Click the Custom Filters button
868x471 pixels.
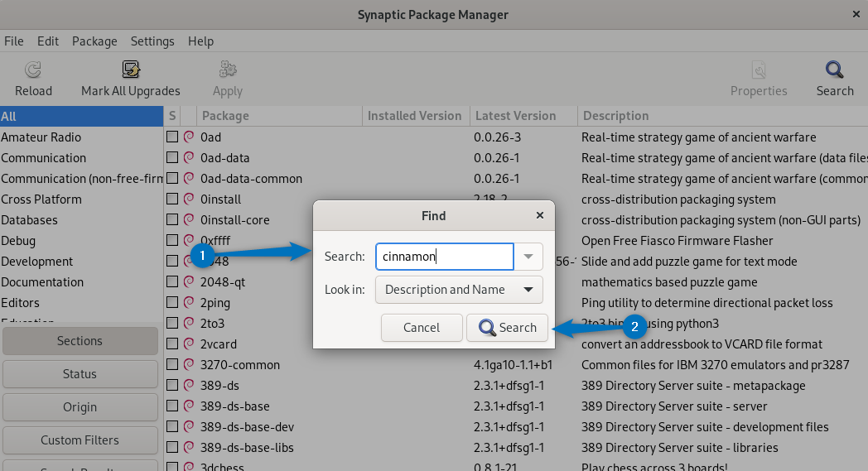[x=80, y=440]
